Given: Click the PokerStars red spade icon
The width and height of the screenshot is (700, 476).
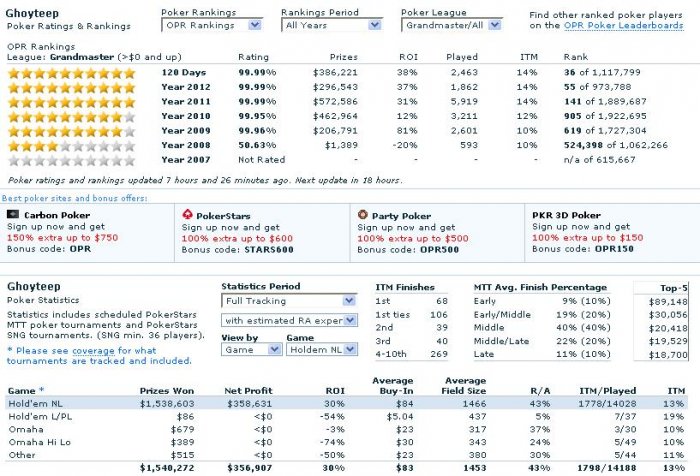Looking at the screenshot, I should 188,215.
